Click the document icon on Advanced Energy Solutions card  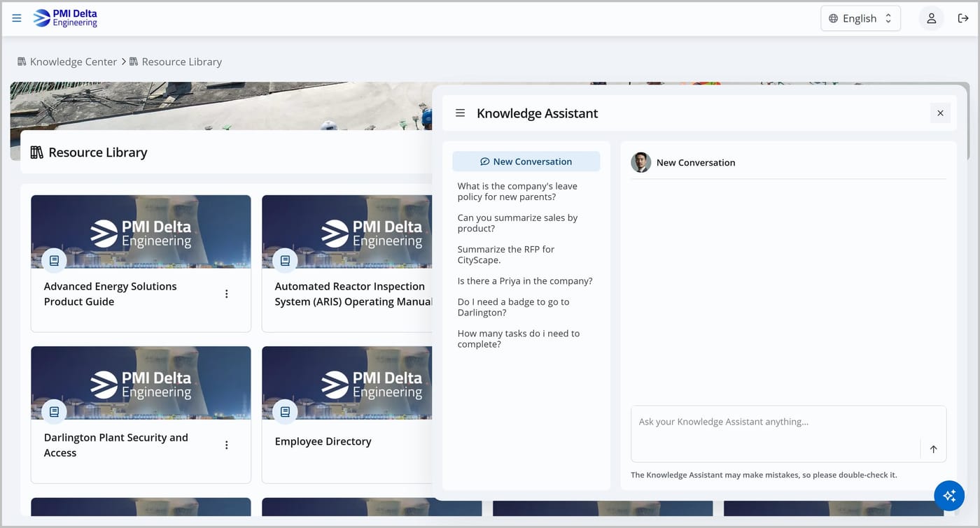pos(54,260)
